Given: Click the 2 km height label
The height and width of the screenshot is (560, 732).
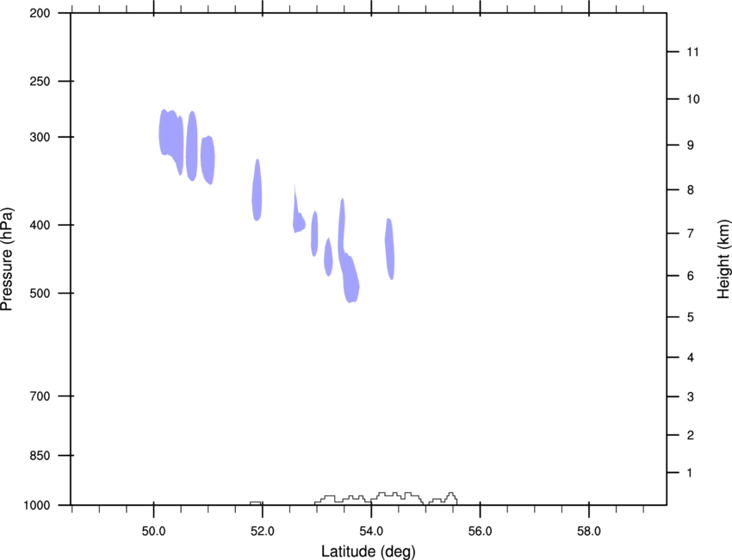Looking at the screenshot, I should (x=691, y=435).
